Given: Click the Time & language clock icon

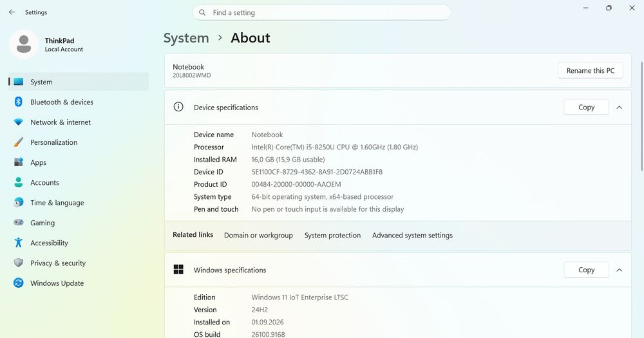Looking at the screenshot, I should click(x=19, y=202).
